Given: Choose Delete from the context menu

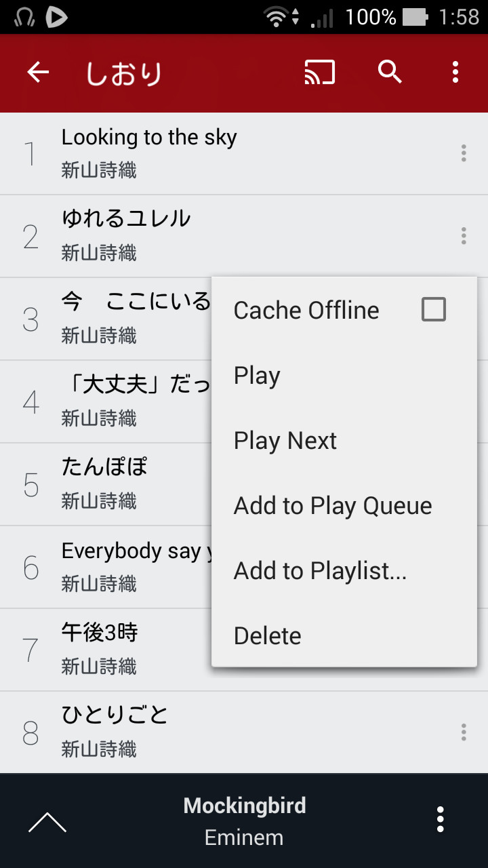Looking at the screenshot, I should click(x=267, y=635).
